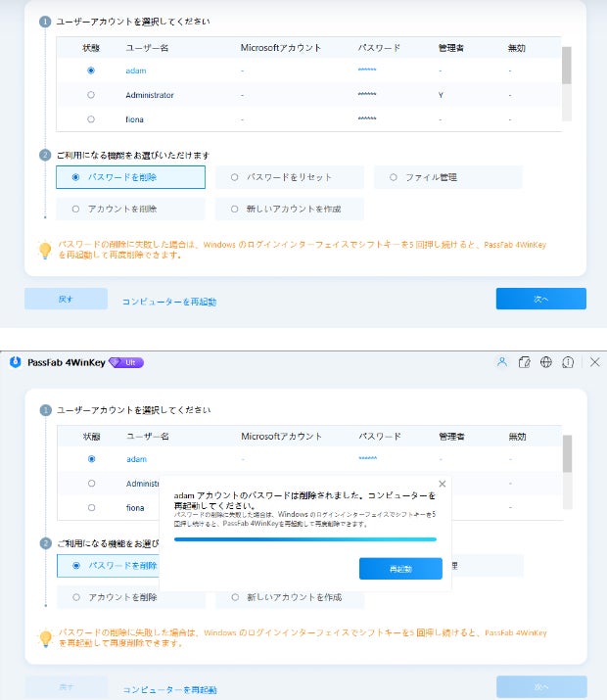Select adam radio in lower screenshot
607x700 pixels.
91,459
